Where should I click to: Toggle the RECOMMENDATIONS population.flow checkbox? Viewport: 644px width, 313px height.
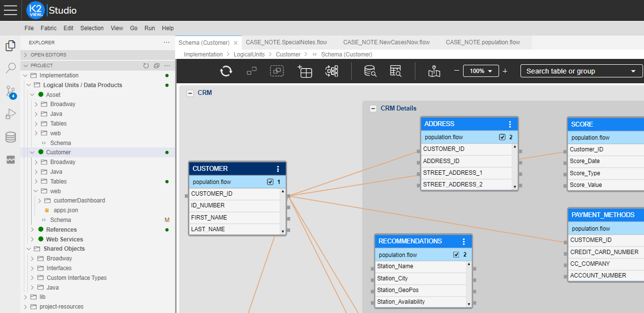(x=456, y=255)
